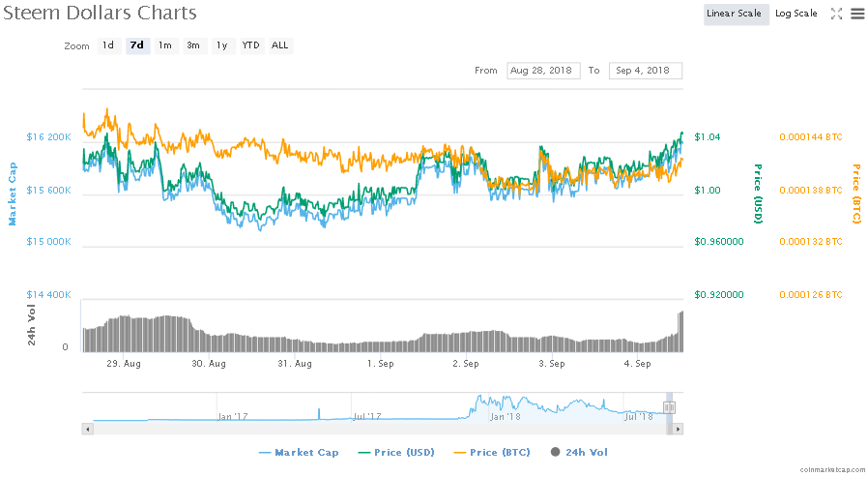
Task: Click the 29. Aug date label
Action: pos(124,364)
